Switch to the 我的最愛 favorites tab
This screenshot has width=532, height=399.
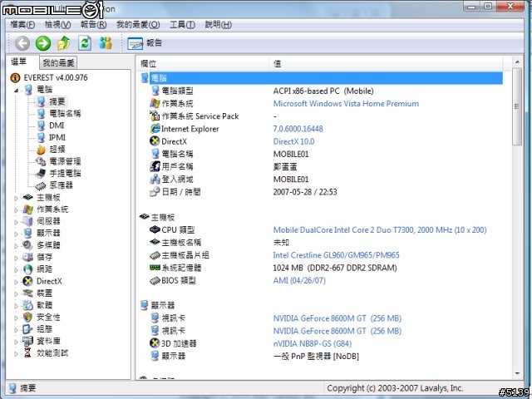click(58, 63)
